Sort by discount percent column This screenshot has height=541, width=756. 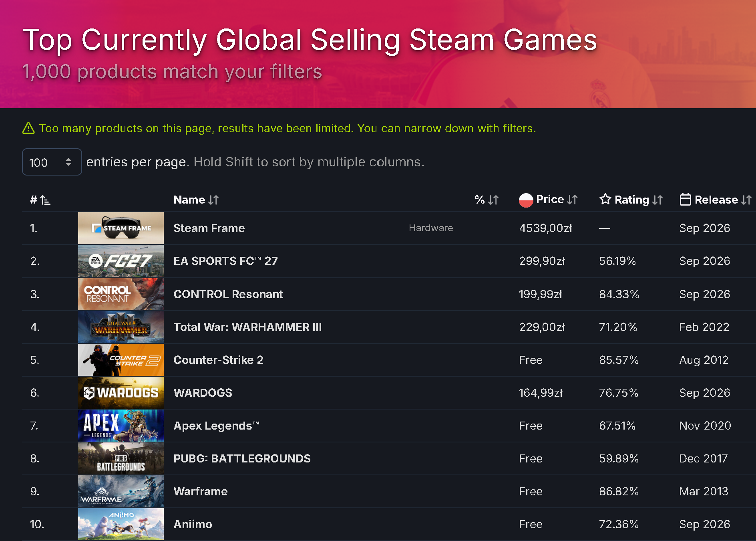[487, 200]
